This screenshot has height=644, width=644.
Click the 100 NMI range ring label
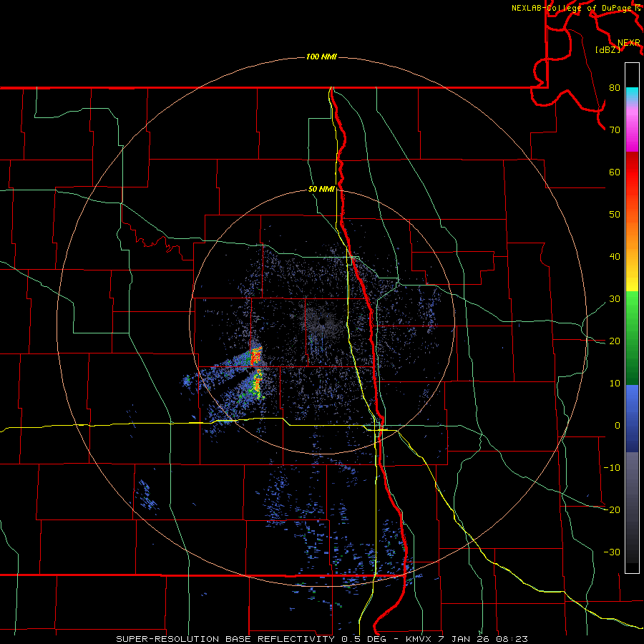point(321,57)
